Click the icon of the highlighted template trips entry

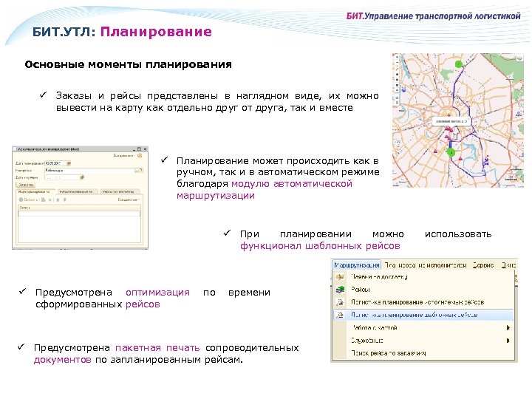coord(340,315)
